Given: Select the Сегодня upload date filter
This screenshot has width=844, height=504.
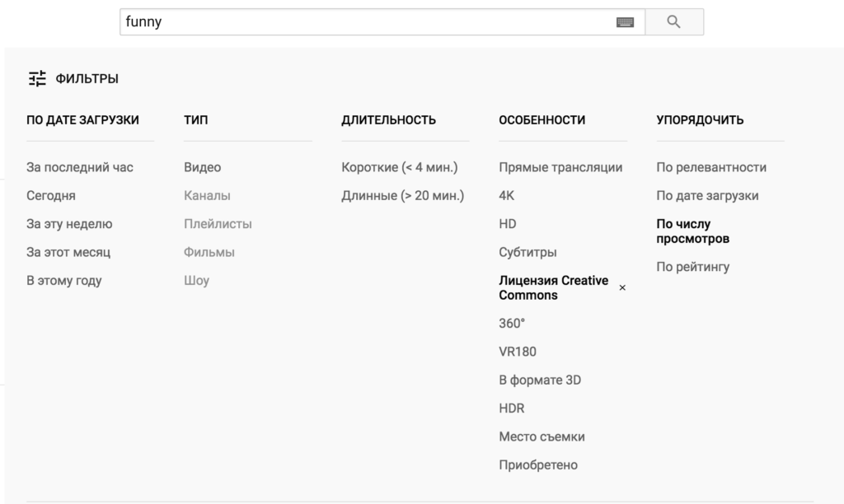Looking at the screenshot, I should click(51, 196).
